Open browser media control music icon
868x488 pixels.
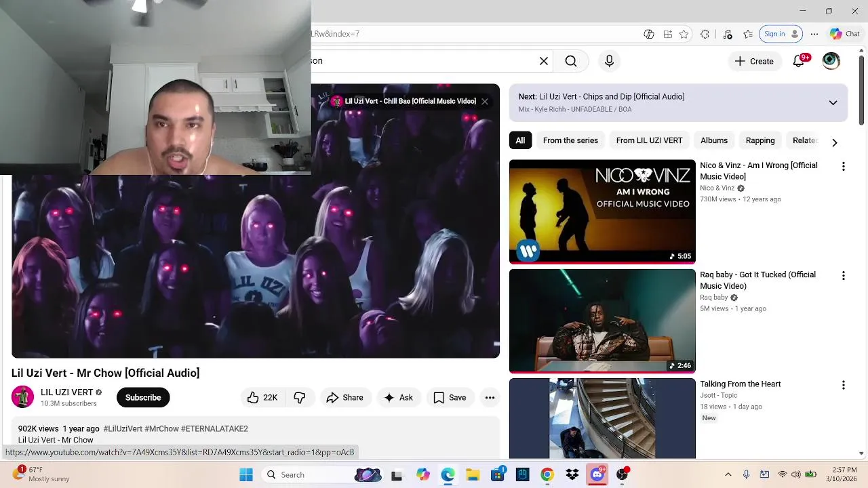click(728, 34)
